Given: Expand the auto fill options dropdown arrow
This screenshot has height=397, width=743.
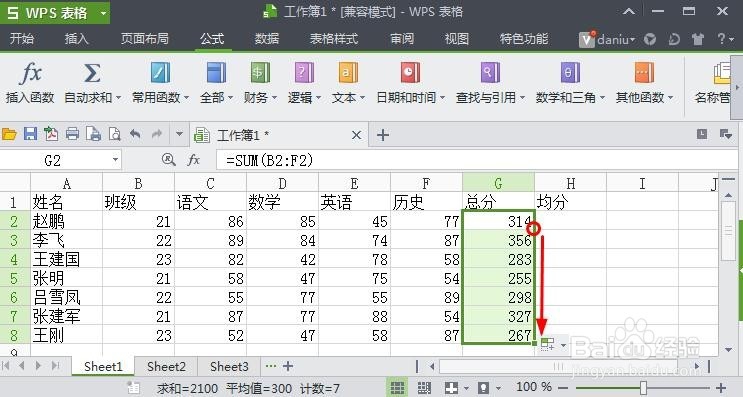Looking at the screenshot, I should tap(563, 345).
